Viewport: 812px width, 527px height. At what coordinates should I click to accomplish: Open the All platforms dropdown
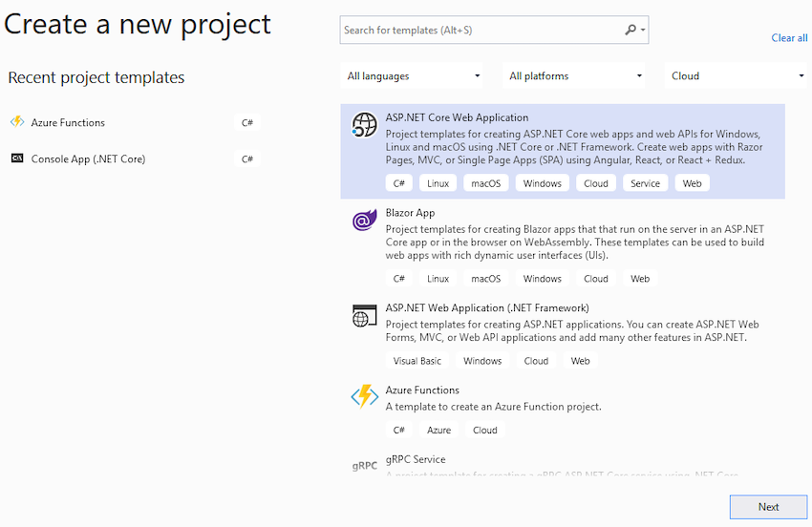click(574, 76)
